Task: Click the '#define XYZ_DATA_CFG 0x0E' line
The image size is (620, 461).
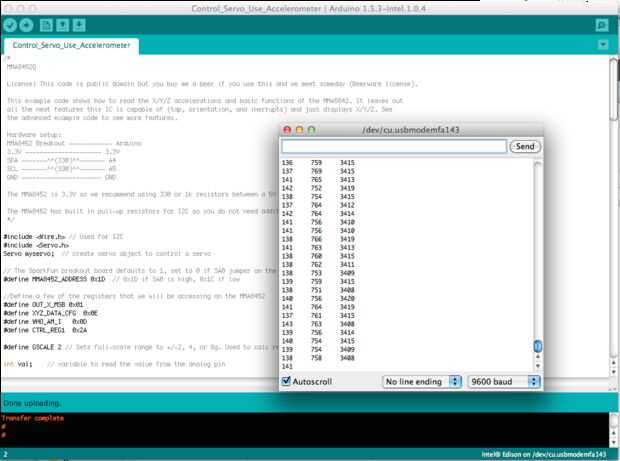Action: 51,313
